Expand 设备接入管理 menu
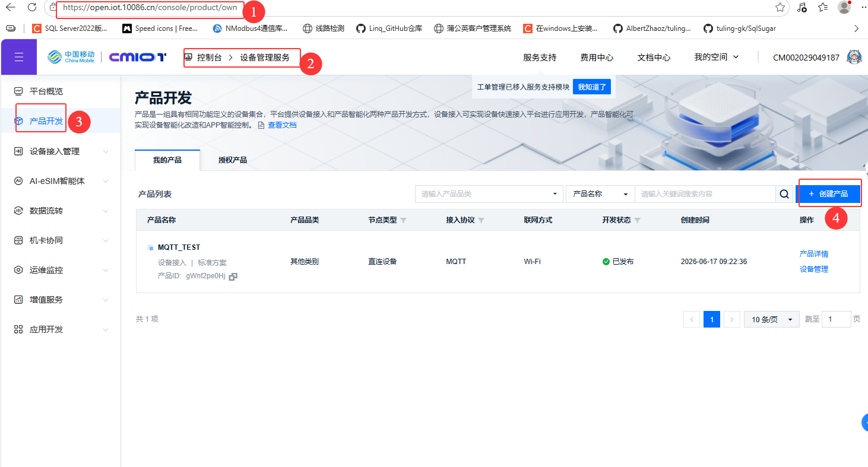The image size is (868, 467). coord(60,151)
